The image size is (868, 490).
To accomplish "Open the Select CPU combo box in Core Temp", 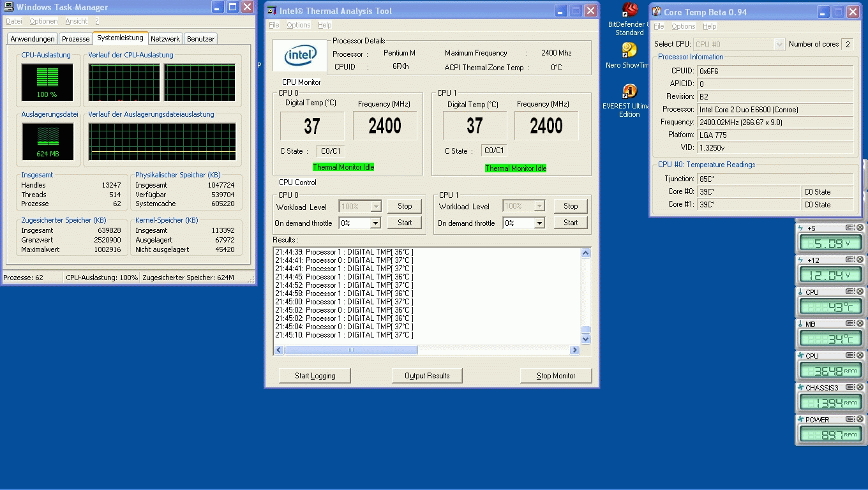I will [739, 44].
